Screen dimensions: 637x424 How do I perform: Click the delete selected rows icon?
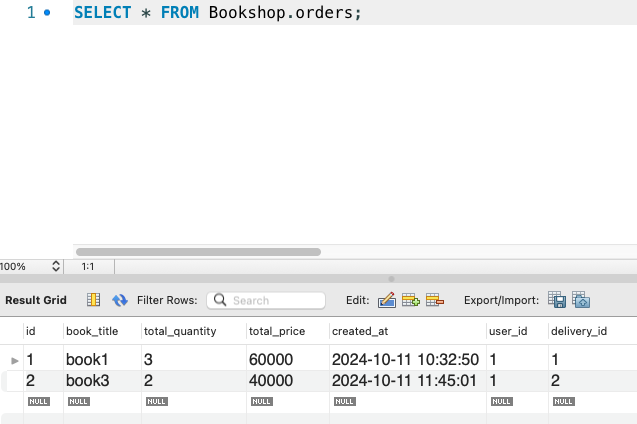point(435,300)
